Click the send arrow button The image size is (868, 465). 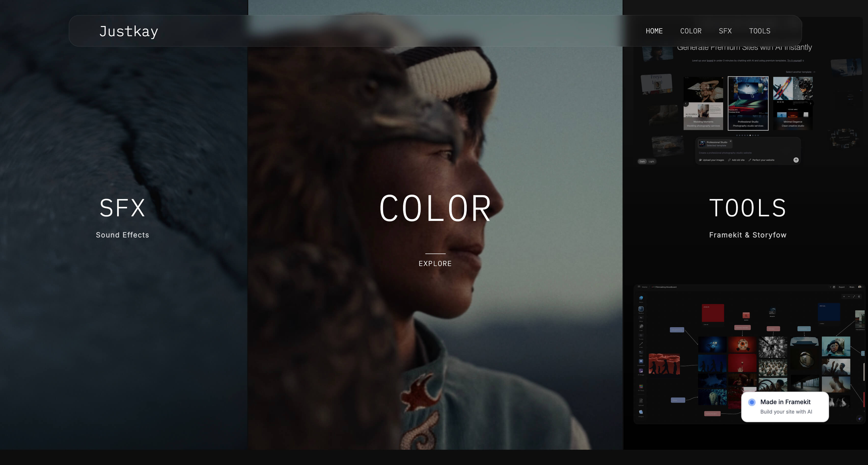(796, 160)
